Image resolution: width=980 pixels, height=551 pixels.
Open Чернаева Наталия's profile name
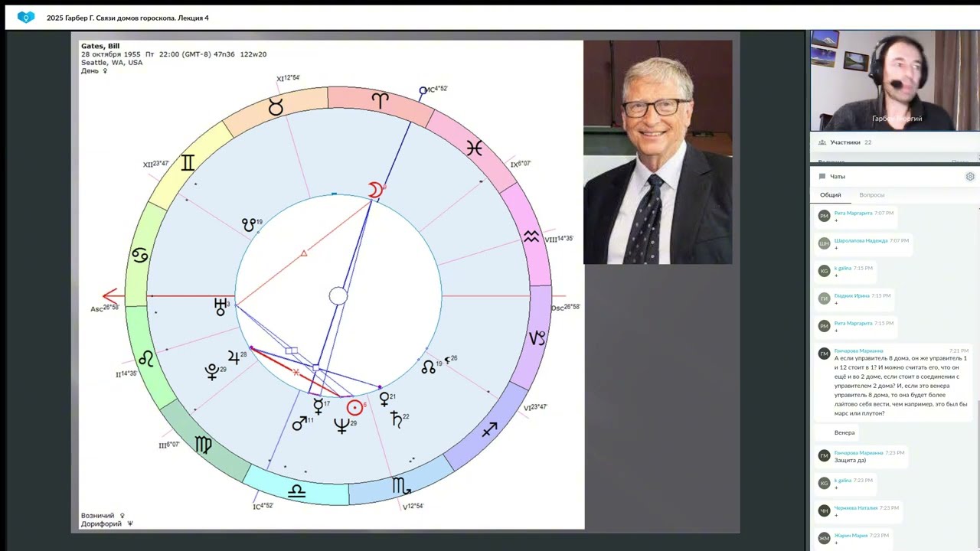click(856, 507)
